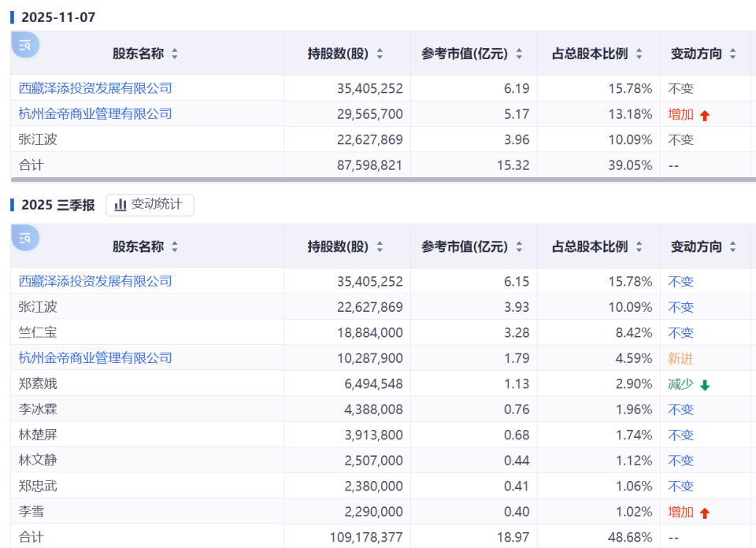Sort top table by 占总股本比例 arrows
Screen dimensions: 756x548
[x=639, y=54]
